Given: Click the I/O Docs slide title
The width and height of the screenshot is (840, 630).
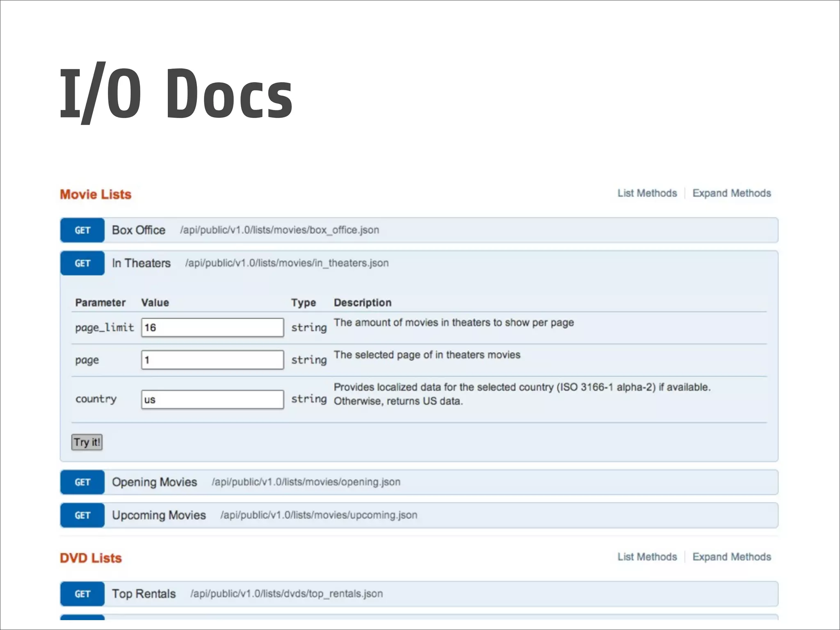Looking at the screenshot, I should pos(176,93).
